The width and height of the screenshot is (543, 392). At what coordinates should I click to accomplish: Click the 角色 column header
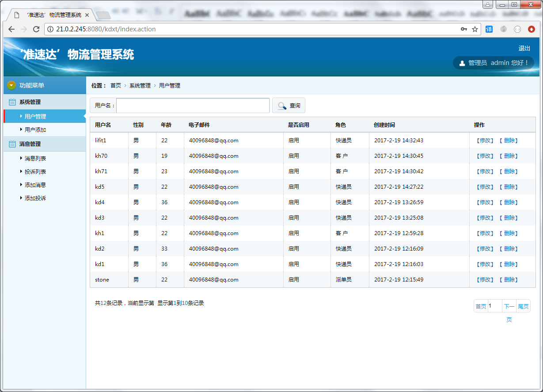click(341, 125)
